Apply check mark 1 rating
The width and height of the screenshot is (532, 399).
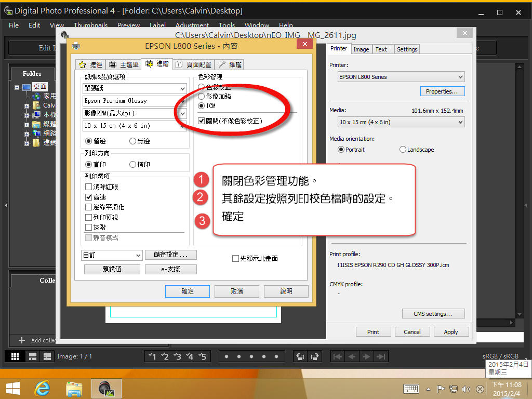152,356
